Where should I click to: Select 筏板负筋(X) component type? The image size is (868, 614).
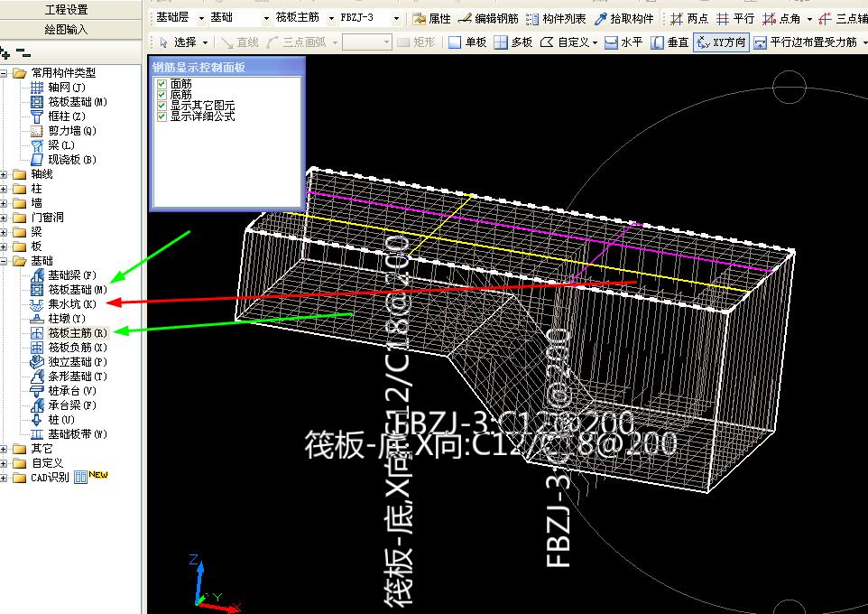click(77, 348)
